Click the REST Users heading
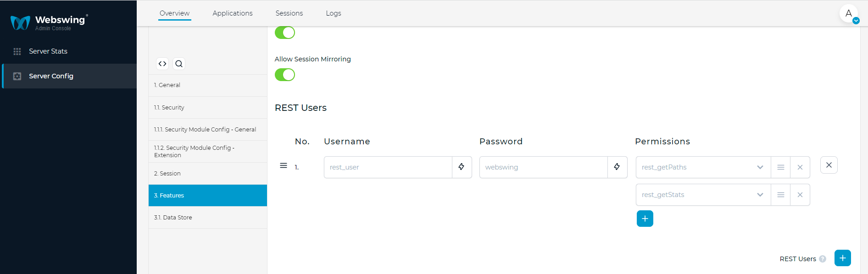This screenshot has width=868, height=274. (x=300, y=108)
